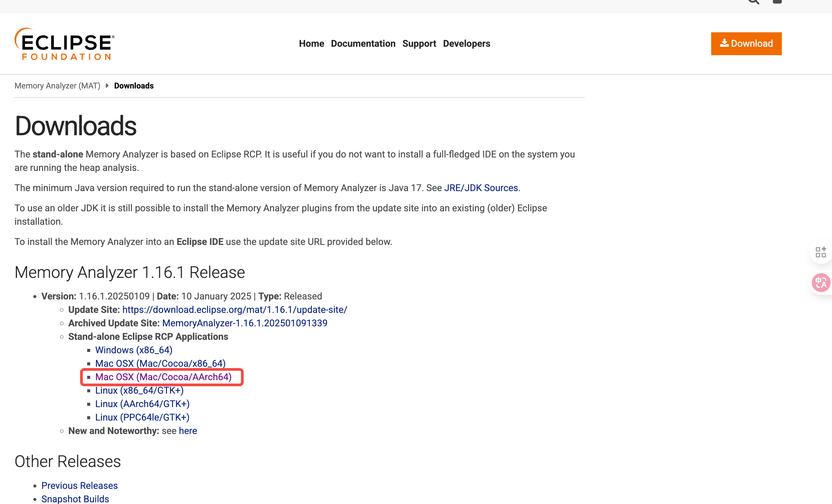Click the 'Stand-alone Eclipse RCP Applications' label

pyautogui.click(x=148, y=336)
